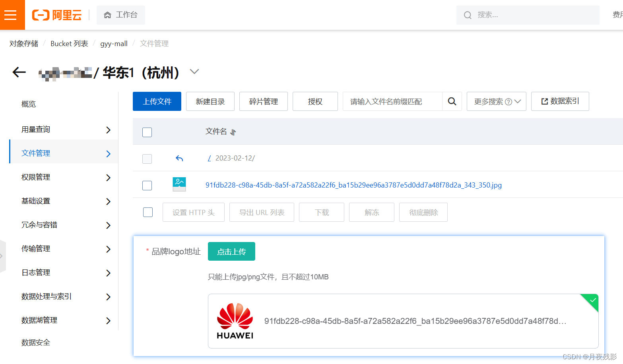Expand 基础设置 sidebar chevron
The height and width of the screenshot is (364, 623).
point(108,201)
